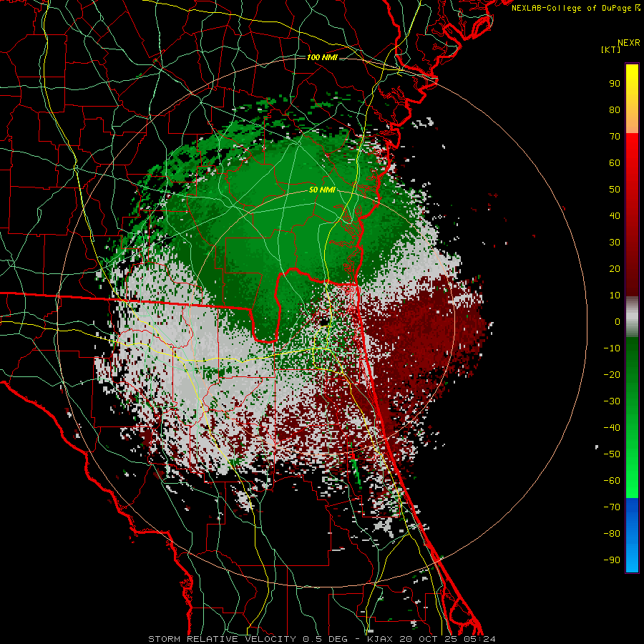
Task: Click the gray zero-velocity band of color bar
Action: pyautogui.click(x=632, y=317)
